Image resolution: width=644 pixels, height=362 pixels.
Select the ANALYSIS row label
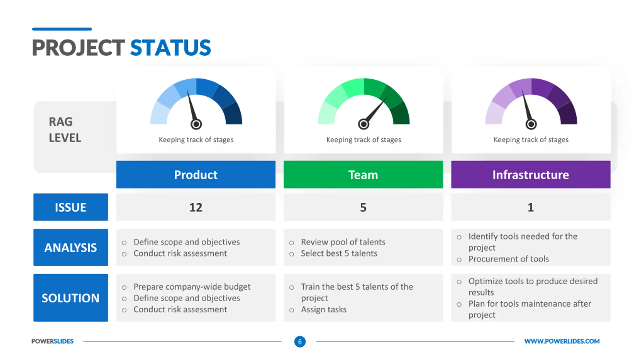click(71, 247)
